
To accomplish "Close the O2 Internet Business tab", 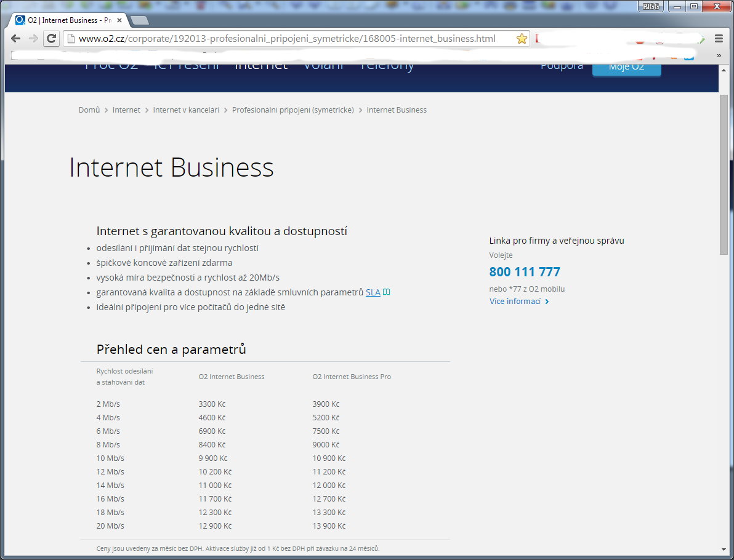I will coord(119,20).
